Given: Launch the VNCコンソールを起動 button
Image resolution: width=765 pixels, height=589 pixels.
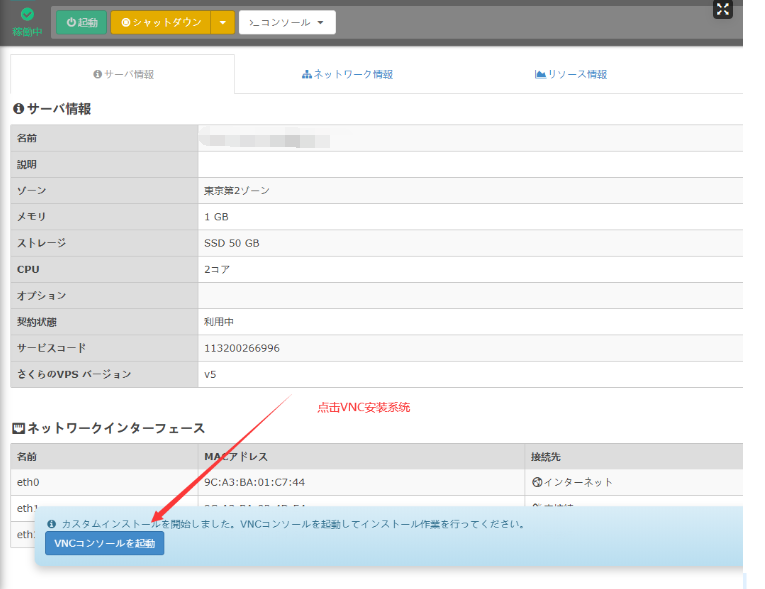Looking at the screenshot, I should click(x=104, y=543).
